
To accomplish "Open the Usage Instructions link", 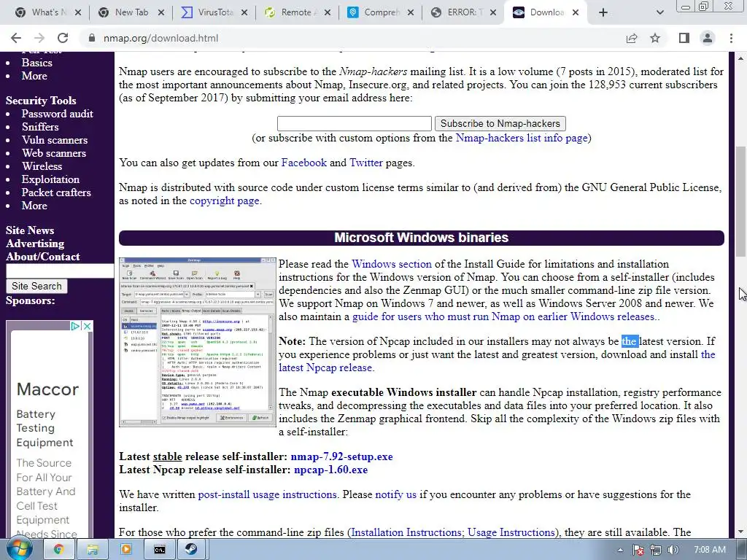I will (511, 532).
